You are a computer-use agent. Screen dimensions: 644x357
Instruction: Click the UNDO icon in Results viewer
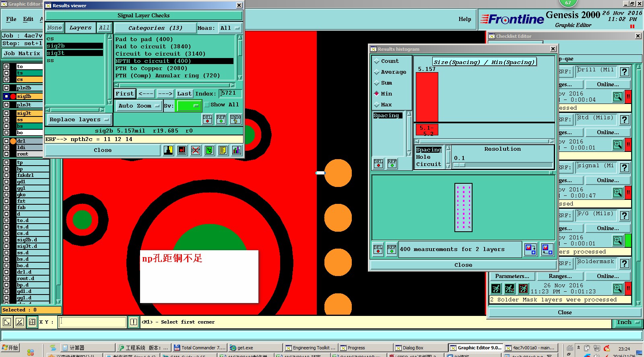(235, 119)
